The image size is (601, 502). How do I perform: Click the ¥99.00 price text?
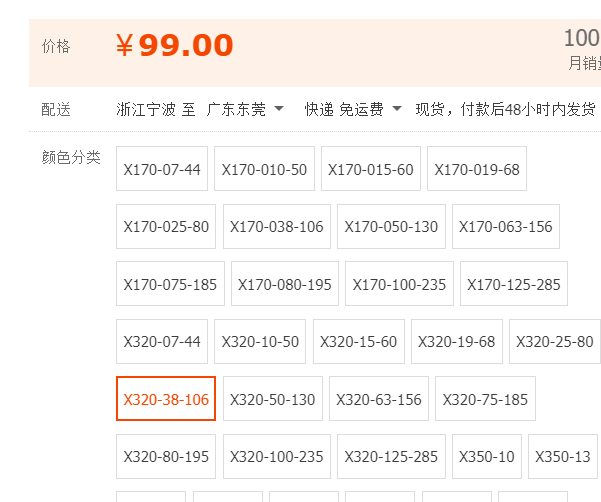point(174,45)
